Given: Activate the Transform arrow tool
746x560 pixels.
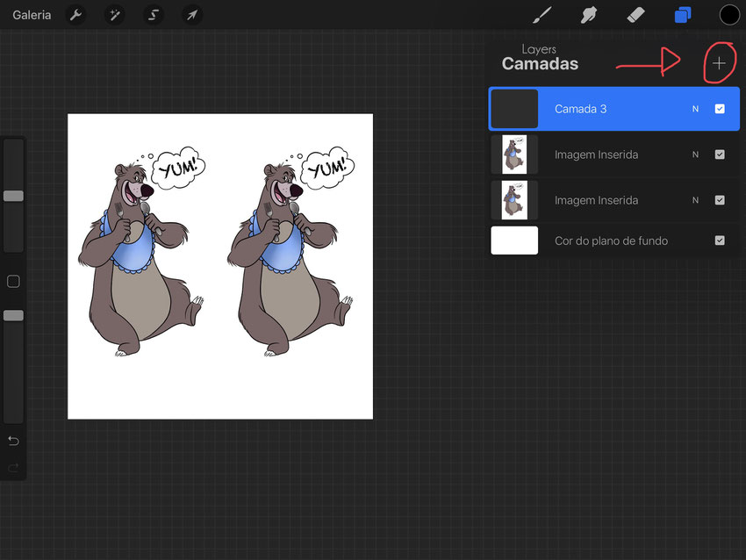Looking at the screenshot, I should tap(192, 15).
